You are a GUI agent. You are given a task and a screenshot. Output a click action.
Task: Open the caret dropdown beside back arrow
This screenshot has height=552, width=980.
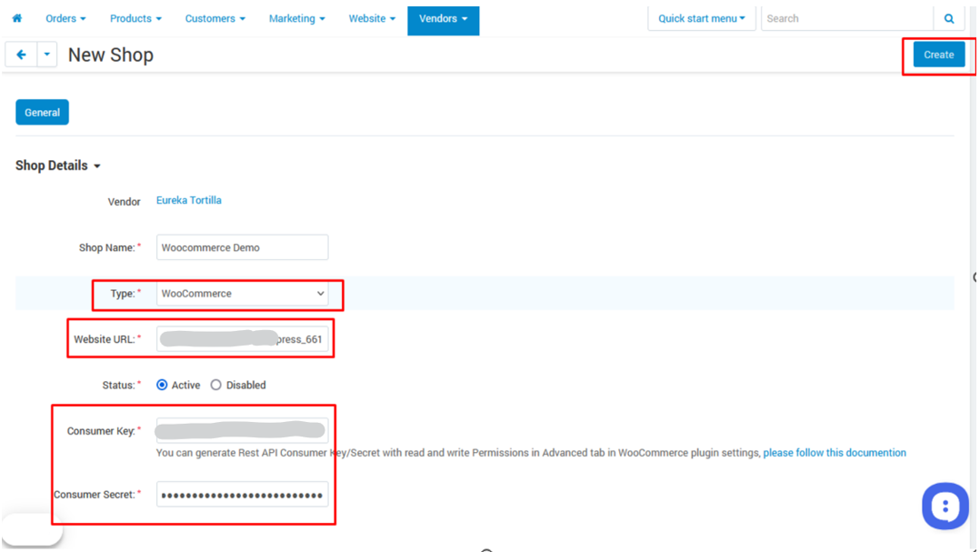(x=47, y=55)
